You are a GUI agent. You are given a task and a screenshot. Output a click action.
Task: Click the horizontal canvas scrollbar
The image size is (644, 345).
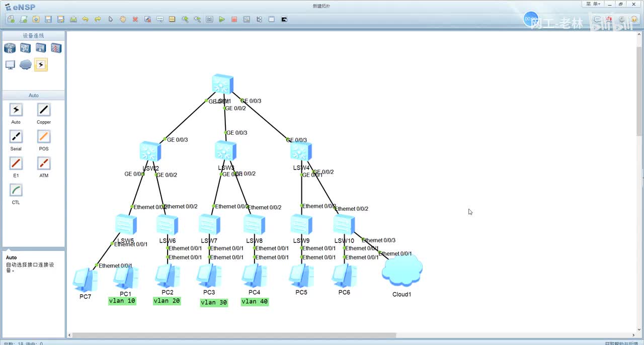(x=234, y=335)
